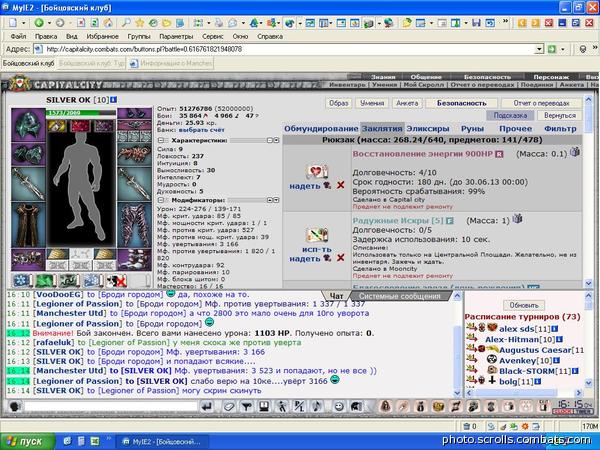Click the chat filter funnel icon
The width and height of the screenshot is (600, 450).
pos(246,406)
